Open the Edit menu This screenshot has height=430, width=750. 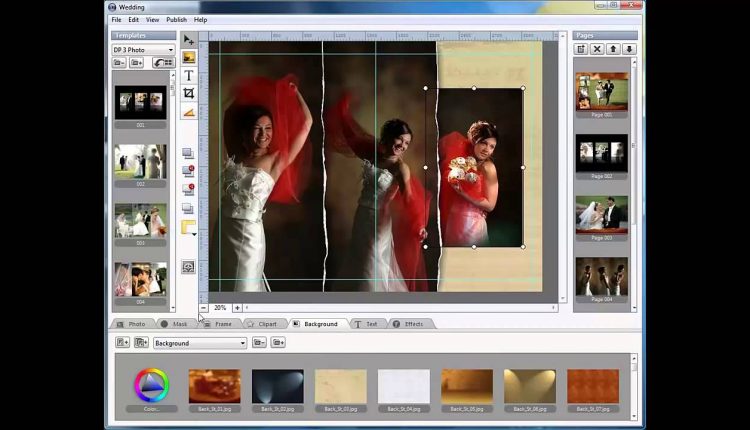[x=133, y=20]
